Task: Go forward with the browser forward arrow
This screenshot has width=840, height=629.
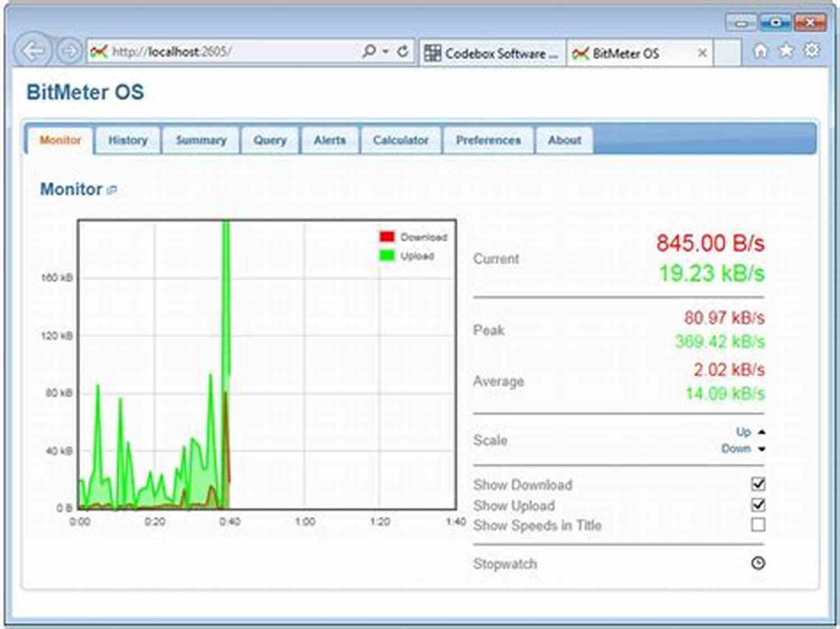Action: (69, 52)
